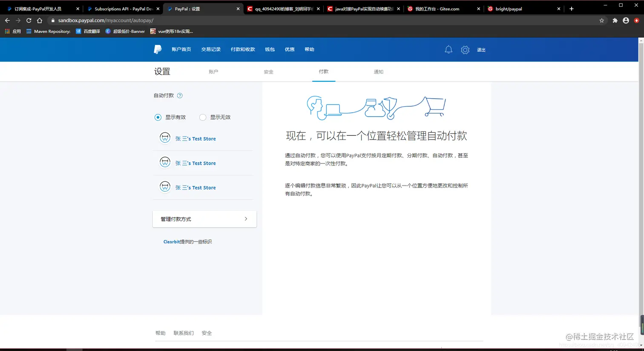Click the 管理付款方式 button text
This screenshot has height=351, width=644.
click(176, 219)
